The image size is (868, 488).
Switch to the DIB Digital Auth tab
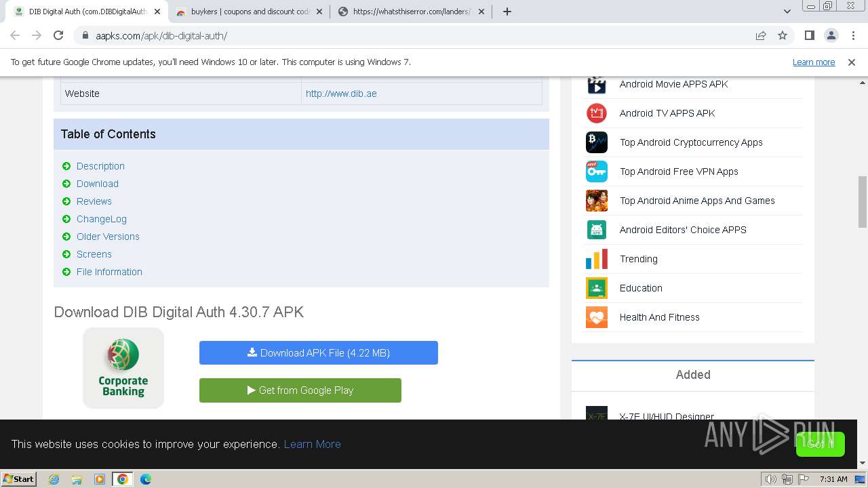point(87,12)
